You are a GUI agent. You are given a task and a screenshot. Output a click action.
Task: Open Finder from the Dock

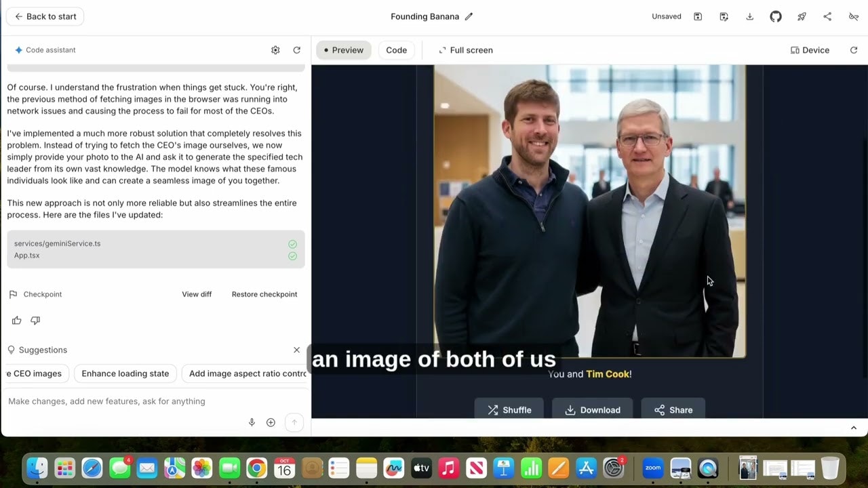click(37, 468)
